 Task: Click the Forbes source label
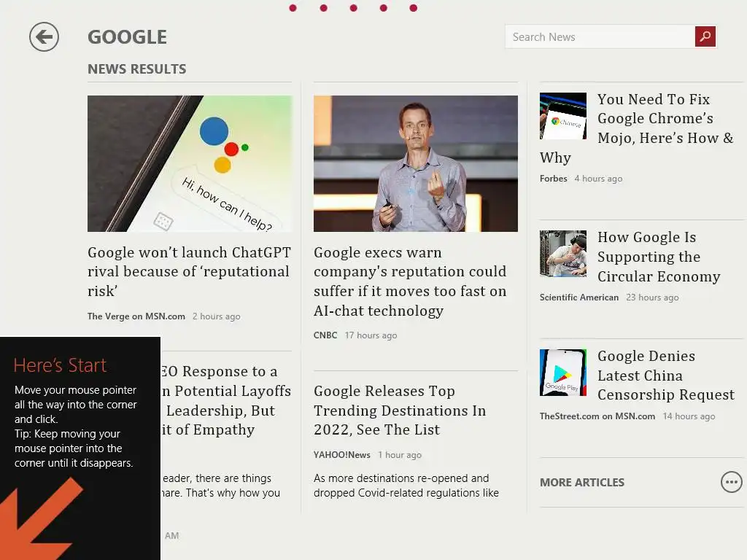554,179
